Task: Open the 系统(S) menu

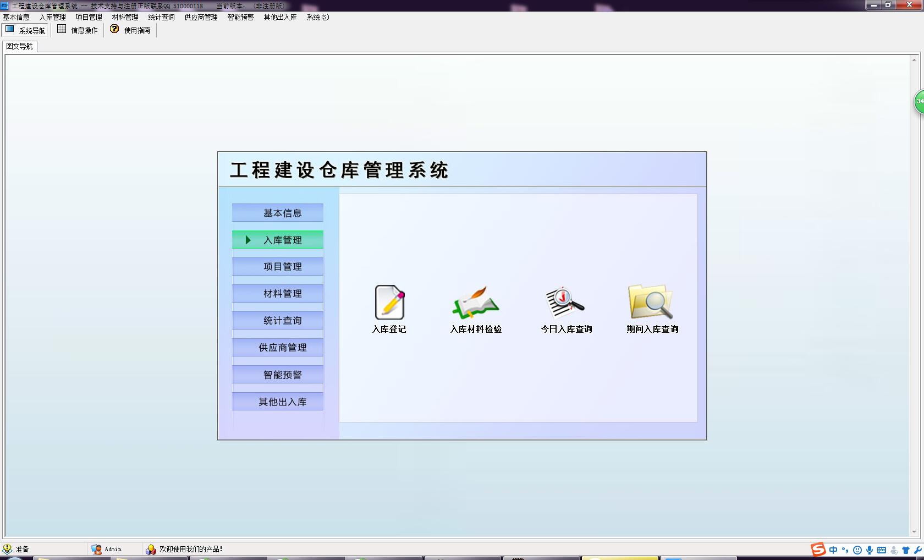Action: pyautogui.click(x=318, y=17)
